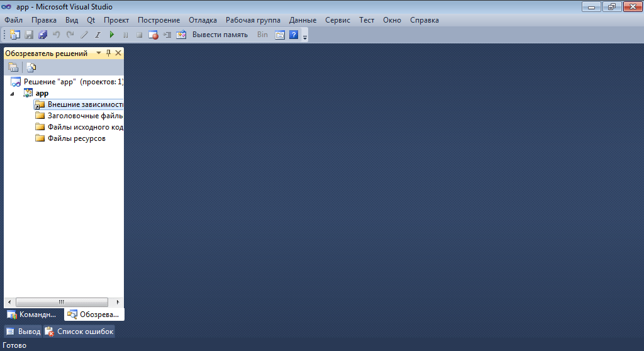Click the Properties icon in Solution Explorer
The image size is (644, 351).
(13, 67)
